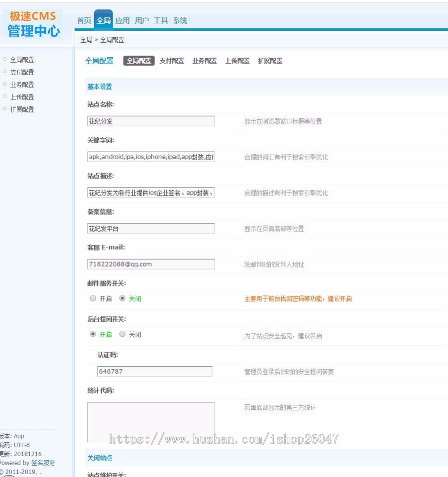Select 开启 radio for 后台提问开关

coord(93,334)
